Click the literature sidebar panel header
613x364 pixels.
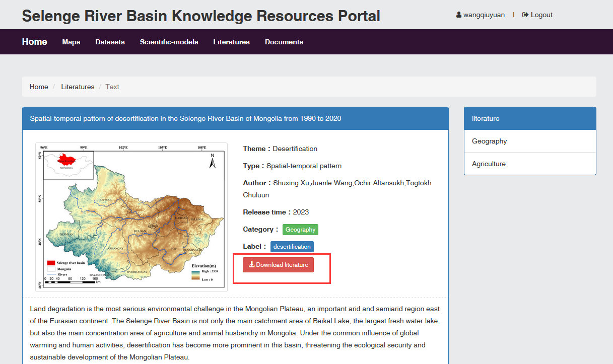[530, 119]
